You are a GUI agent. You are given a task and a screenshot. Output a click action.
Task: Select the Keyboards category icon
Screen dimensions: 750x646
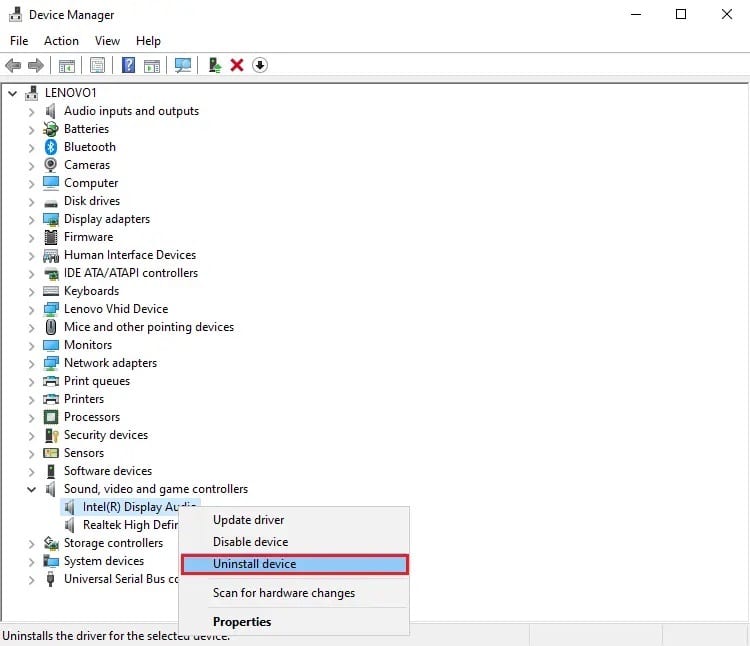click(51, 291)
